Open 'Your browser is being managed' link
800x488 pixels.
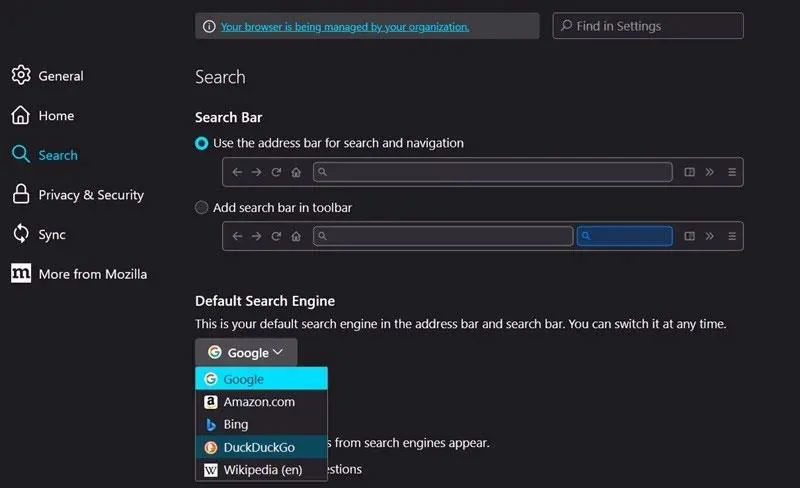coord(345,27)
